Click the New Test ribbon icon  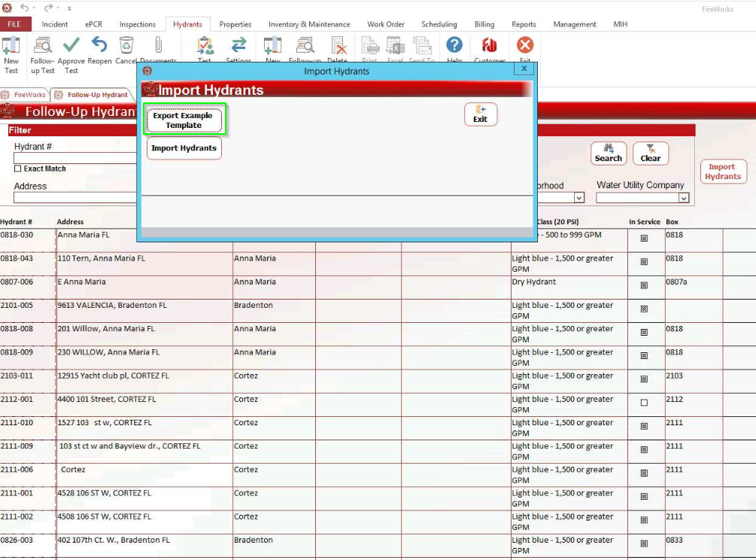click(x=11, y=47)
